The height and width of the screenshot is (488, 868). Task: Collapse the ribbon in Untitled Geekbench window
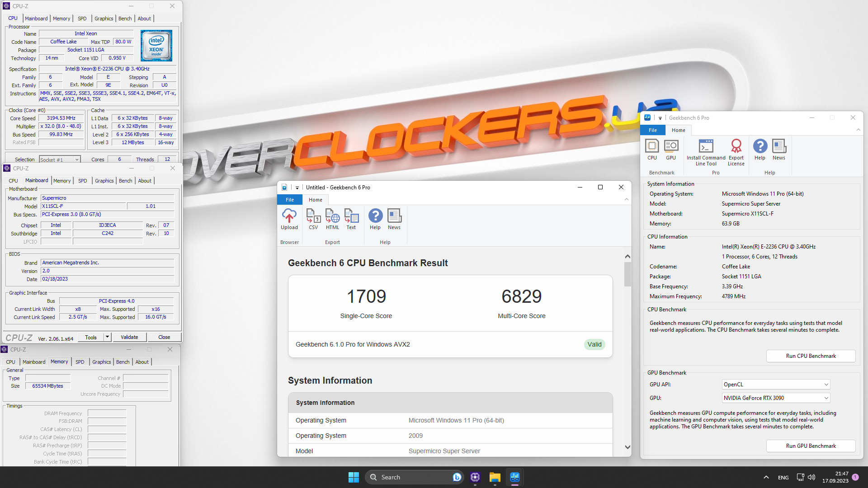pyautogui.click(x=627, y=199)
